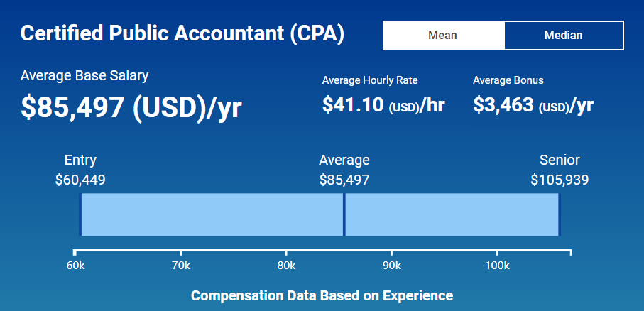This screenshot has width=644, height=311.
Task: Click the 90k axis tick label
Action: [x=392, y=266]
